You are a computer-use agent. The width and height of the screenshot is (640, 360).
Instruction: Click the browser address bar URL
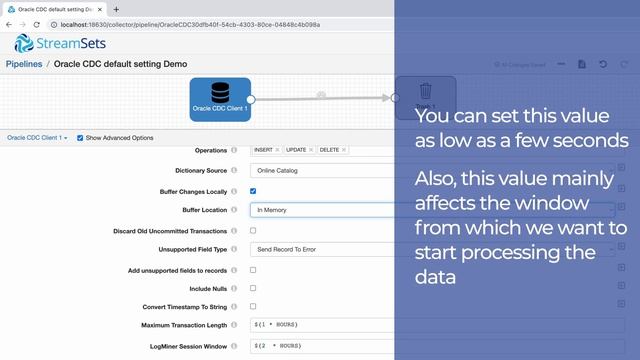coord(190,24)
